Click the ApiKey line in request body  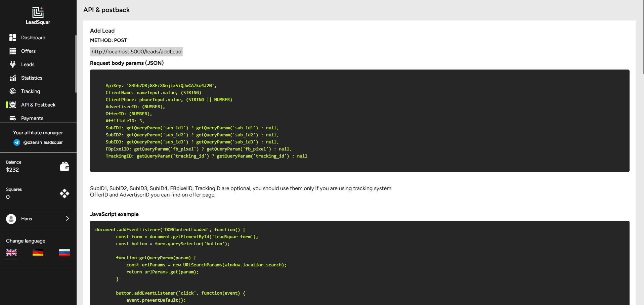(161, 86)
